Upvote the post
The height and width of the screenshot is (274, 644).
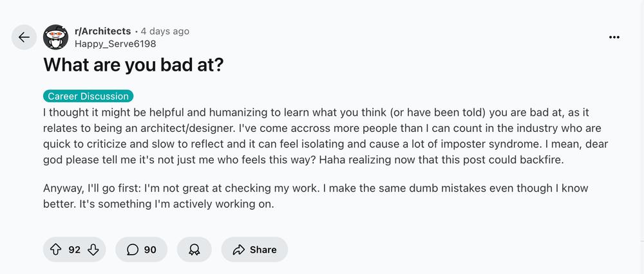tap(55, 250)
